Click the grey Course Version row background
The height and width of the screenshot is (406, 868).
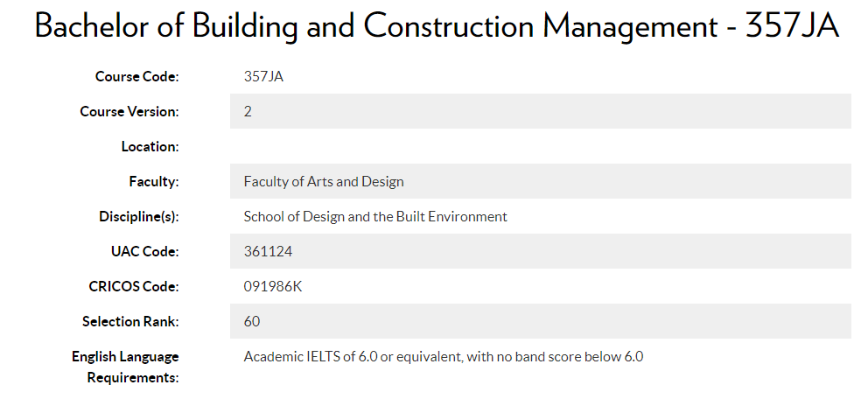coord(540,111)
